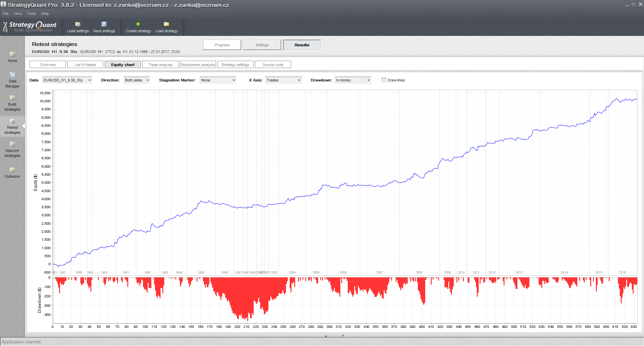
Task: Click the Retest strategies heading
Action: (55, 44)
